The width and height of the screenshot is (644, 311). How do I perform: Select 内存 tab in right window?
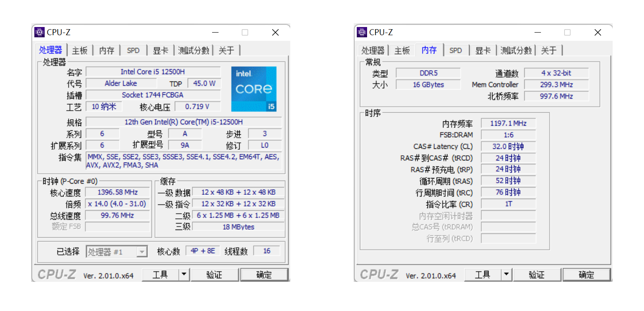pos(429,50)
